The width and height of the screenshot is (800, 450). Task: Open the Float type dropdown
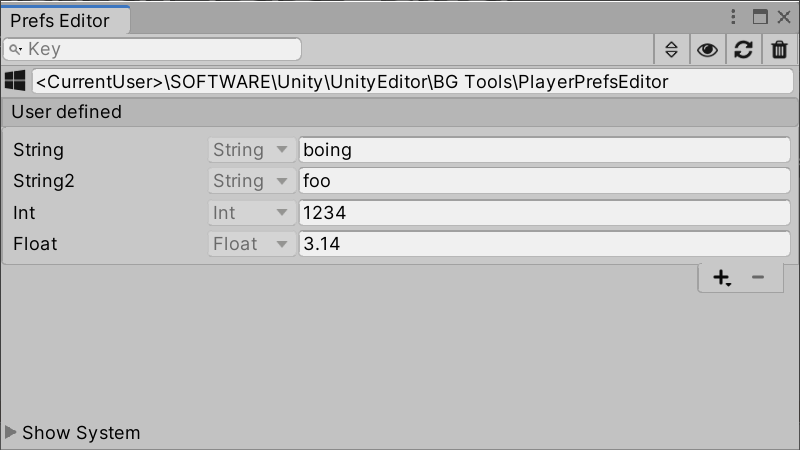252,244
